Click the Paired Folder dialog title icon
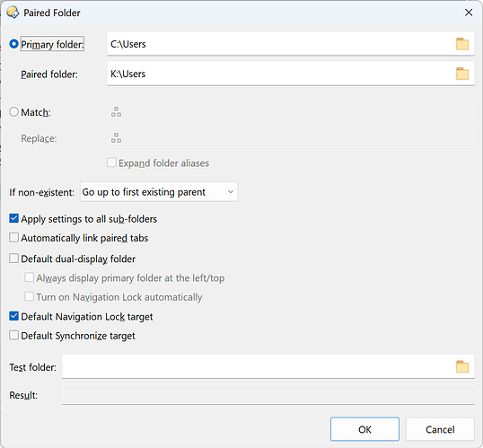 point(13,13)
